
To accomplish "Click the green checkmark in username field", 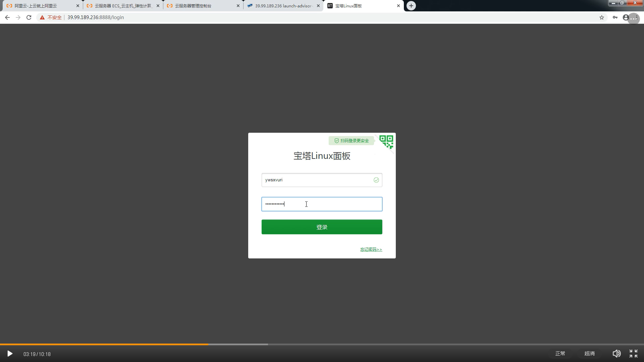I will [376, 180].
